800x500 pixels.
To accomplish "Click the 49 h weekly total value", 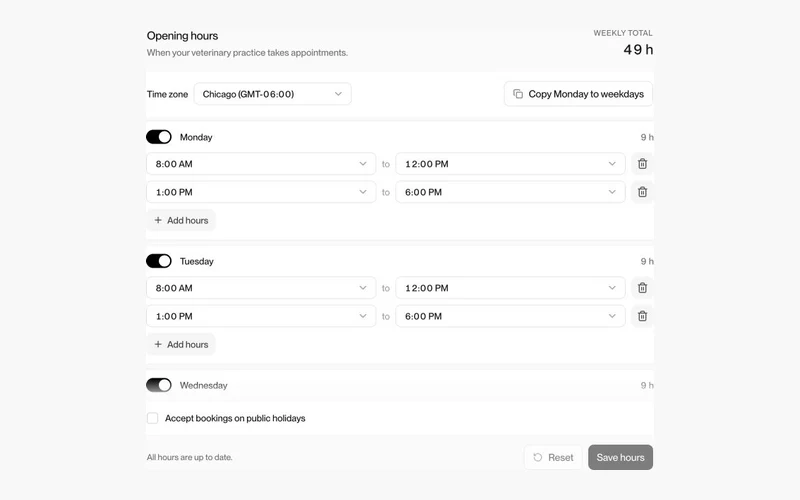I will point(638,49).
